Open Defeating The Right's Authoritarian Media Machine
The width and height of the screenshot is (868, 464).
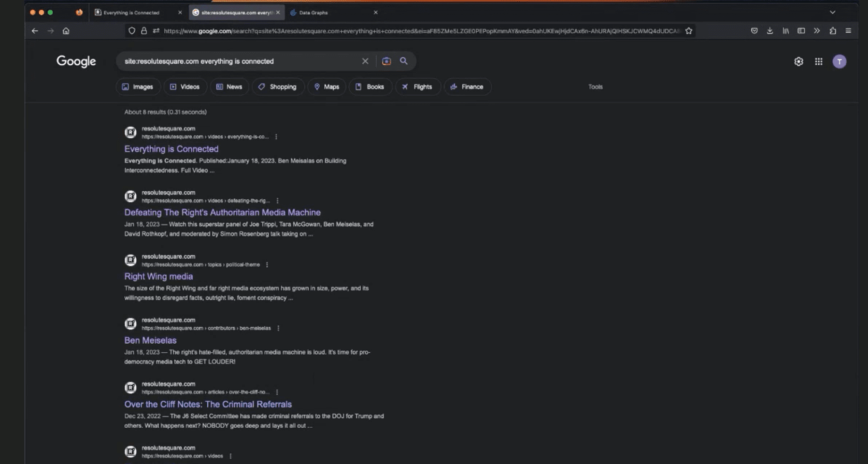222,213
